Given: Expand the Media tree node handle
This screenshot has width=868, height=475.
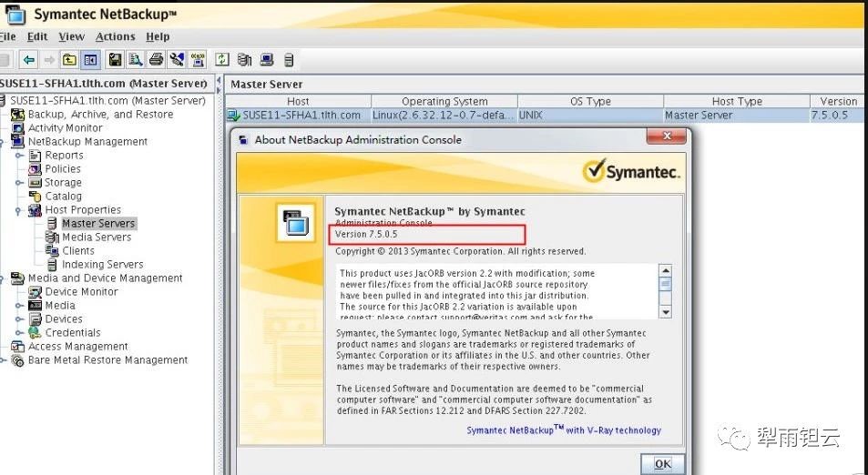Looking at the screenshot, I should pos(19,305).
